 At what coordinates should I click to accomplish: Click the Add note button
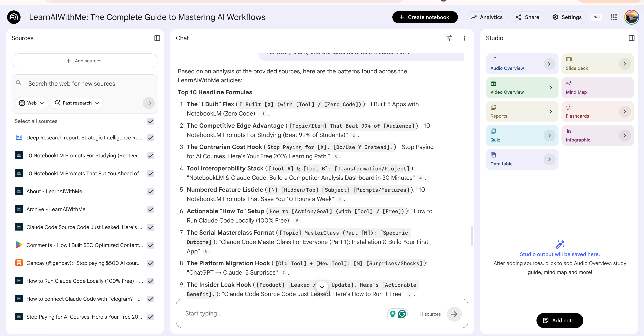tap(559, 321)
